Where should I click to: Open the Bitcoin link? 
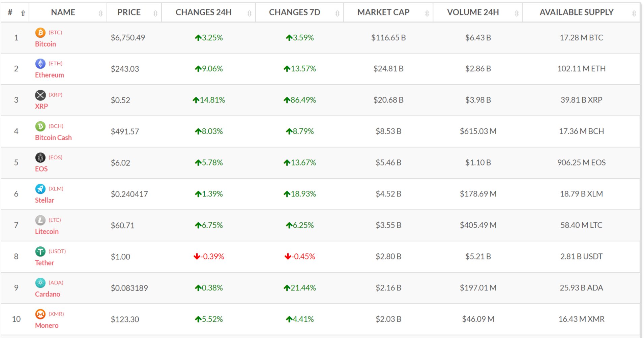pyautogui.click(x=46, y=44)
